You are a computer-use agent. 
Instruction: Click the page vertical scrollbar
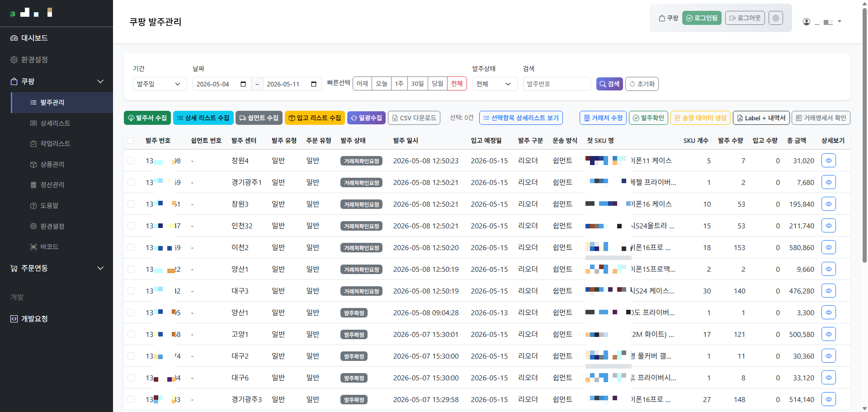pos(864,136)
